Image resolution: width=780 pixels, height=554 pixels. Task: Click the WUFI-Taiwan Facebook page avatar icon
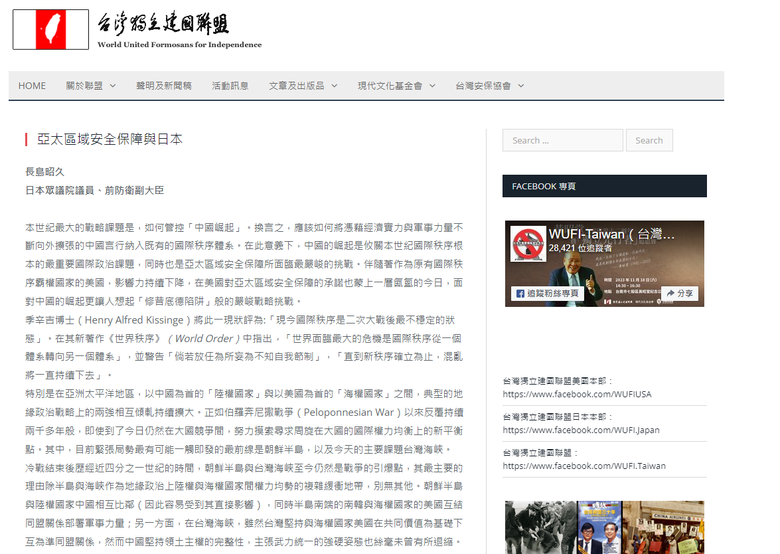click(528, 244)
